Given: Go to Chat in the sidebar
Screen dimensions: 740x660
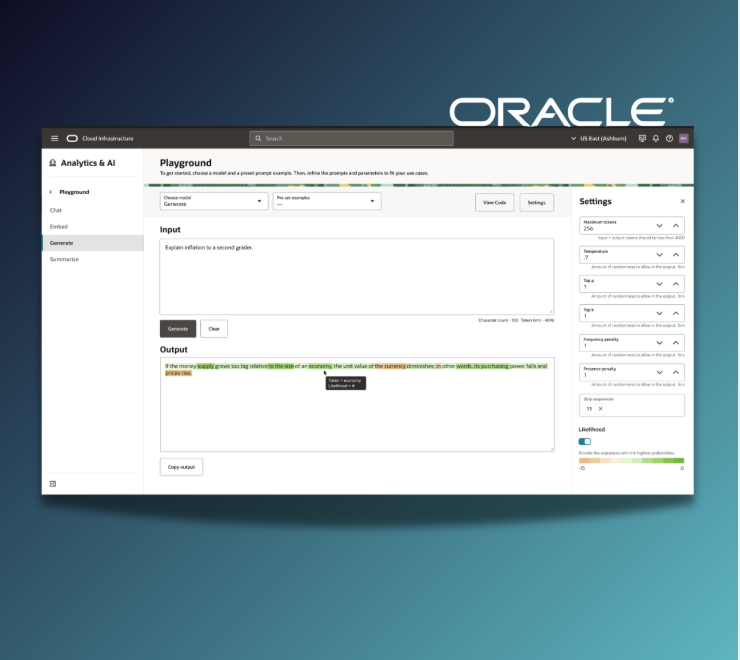Looking at the screenshot, I should click(x=56, y=210).
